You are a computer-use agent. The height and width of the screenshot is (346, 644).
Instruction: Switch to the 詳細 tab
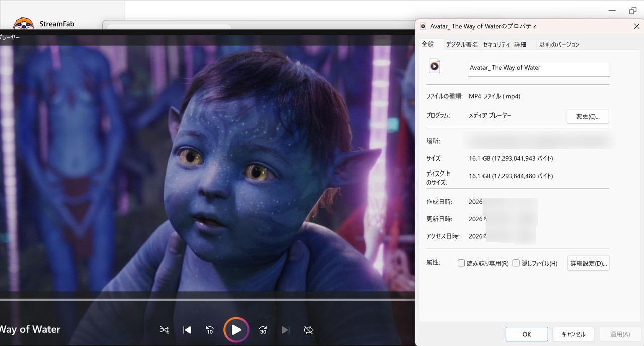coord(520,44)
